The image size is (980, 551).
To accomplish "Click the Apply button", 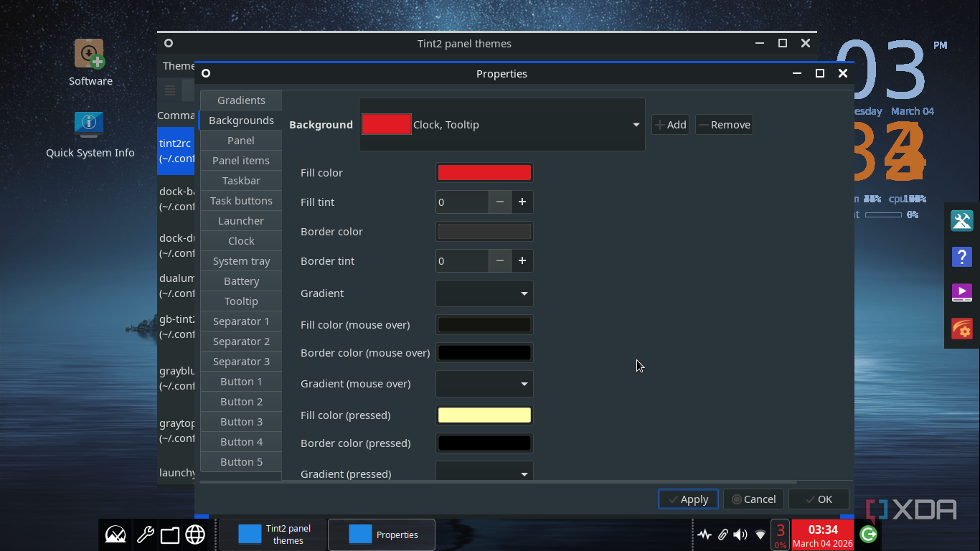I will tap(688, 499).
